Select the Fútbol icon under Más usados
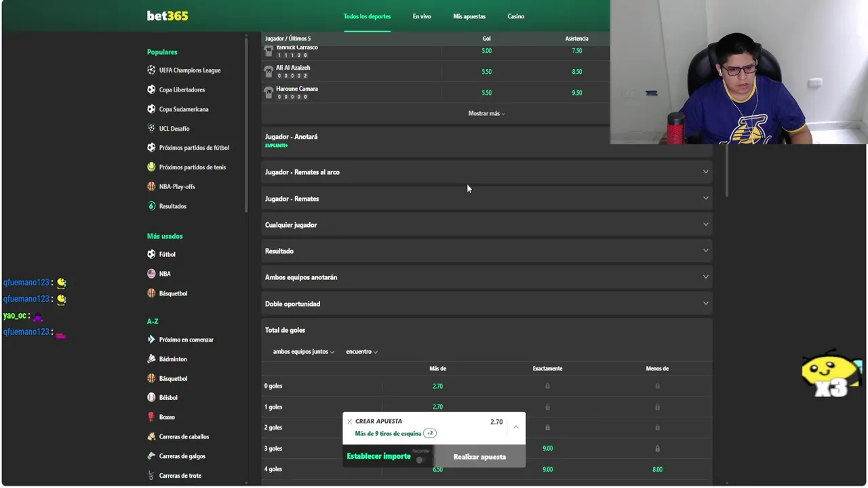 coord(151,254)
